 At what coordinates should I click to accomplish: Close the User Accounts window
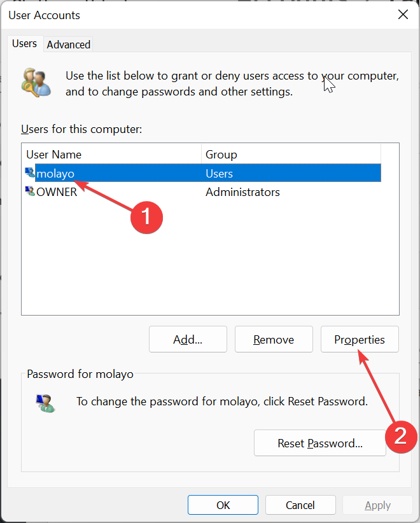(403, 15)
